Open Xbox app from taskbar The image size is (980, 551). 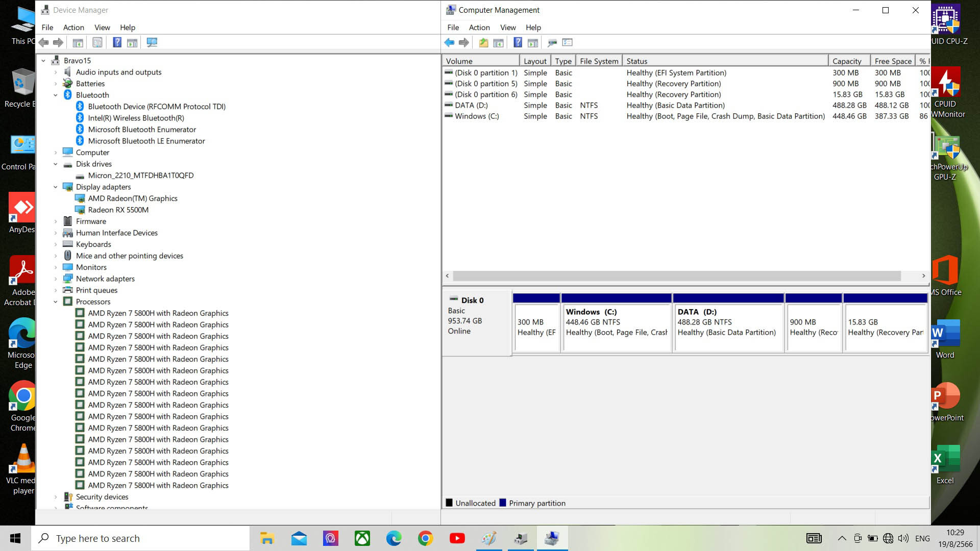pos(362,538)
